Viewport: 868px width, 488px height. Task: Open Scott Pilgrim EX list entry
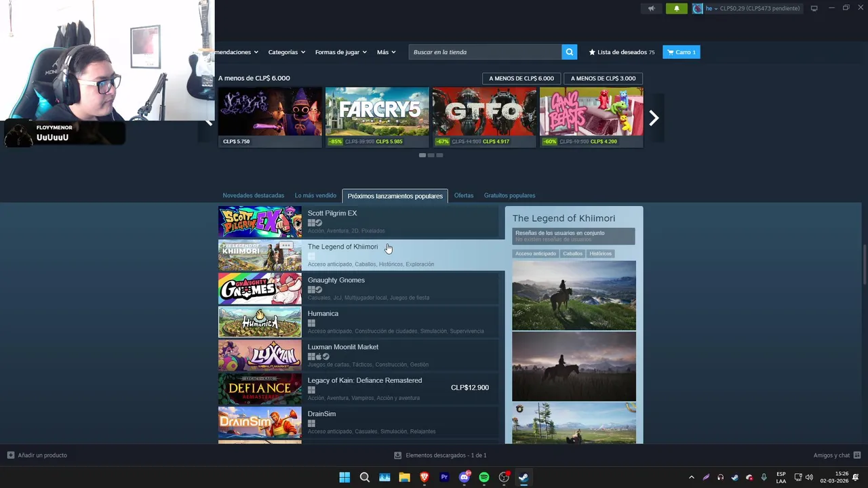click(x=358, y=222)
